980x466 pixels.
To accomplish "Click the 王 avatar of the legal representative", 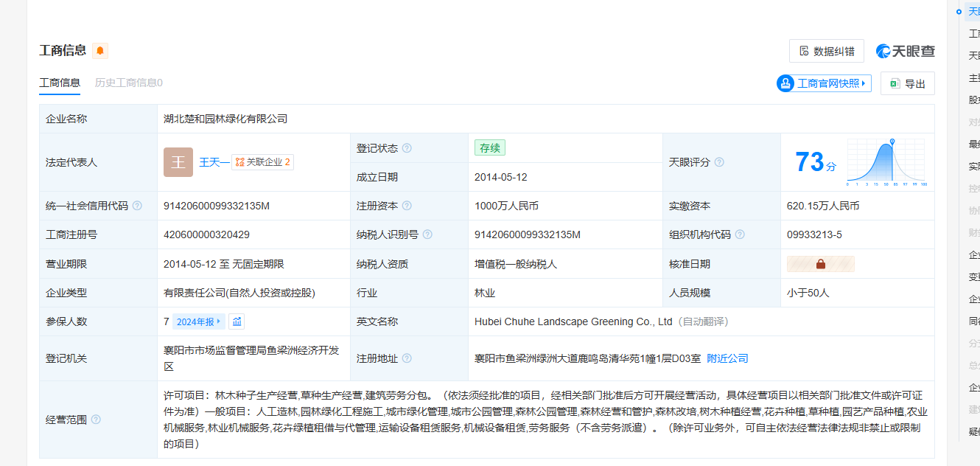I will 178,162.
